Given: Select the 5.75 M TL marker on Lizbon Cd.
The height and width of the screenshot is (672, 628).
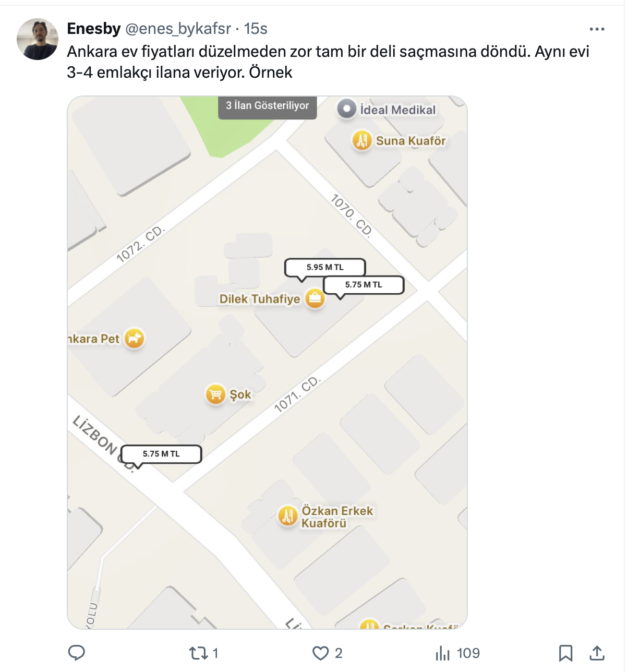Looking at the screenshot, I should 161,454.
